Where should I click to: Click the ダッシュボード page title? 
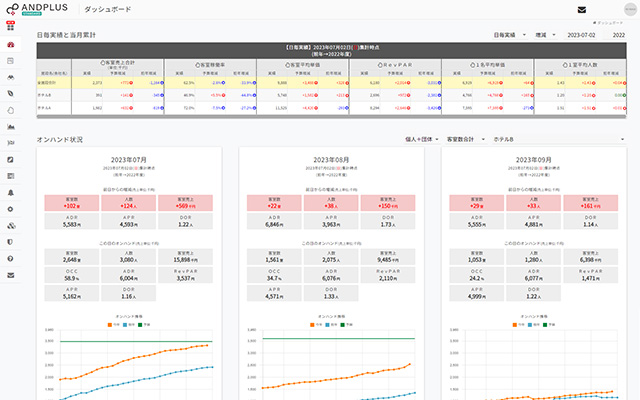(x=107, y=9)
